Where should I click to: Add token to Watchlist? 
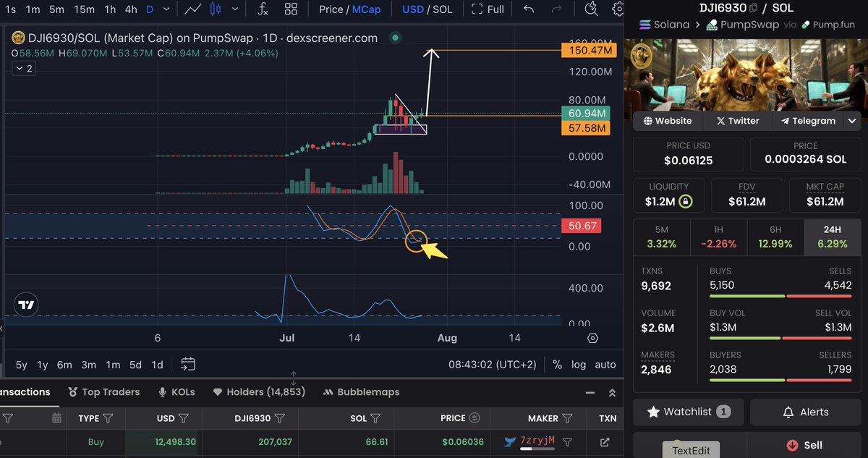point(688,412)
